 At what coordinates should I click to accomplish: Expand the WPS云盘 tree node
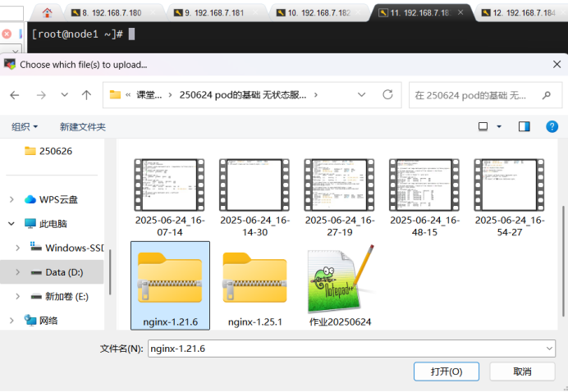[x=11, y=199]
